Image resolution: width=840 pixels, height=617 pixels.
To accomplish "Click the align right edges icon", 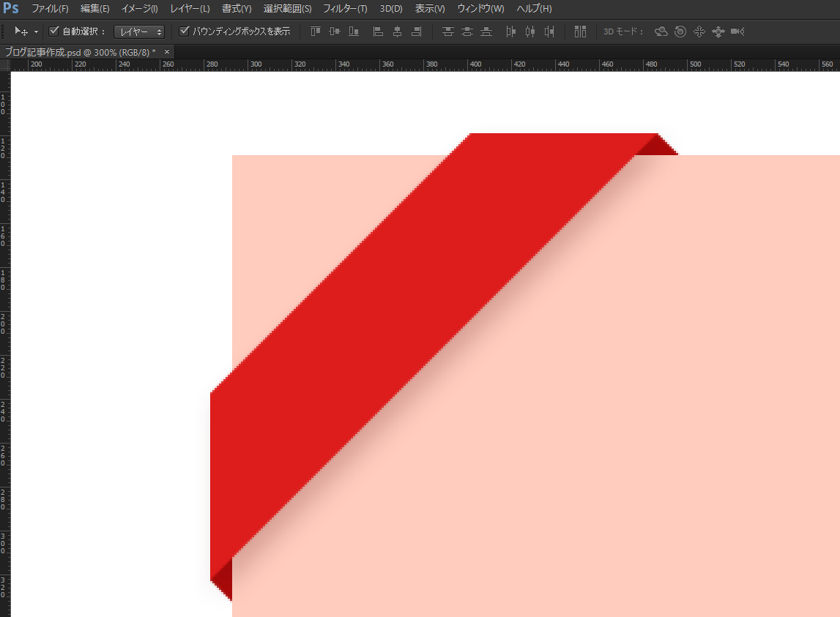I will coord(416,31).
